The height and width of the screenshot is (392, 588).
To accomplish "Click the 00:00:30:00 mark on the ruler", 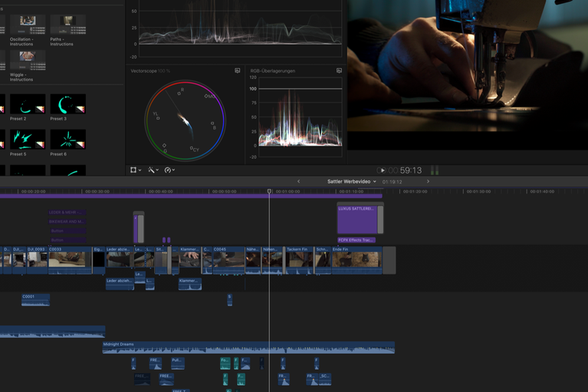I will pos(97,191).
